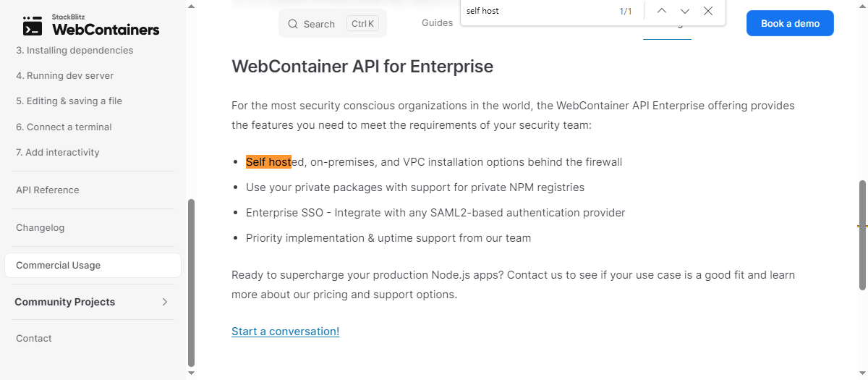Expand the Community Projects section
Screen dimensions: 868x380
(x=164, y=302)
